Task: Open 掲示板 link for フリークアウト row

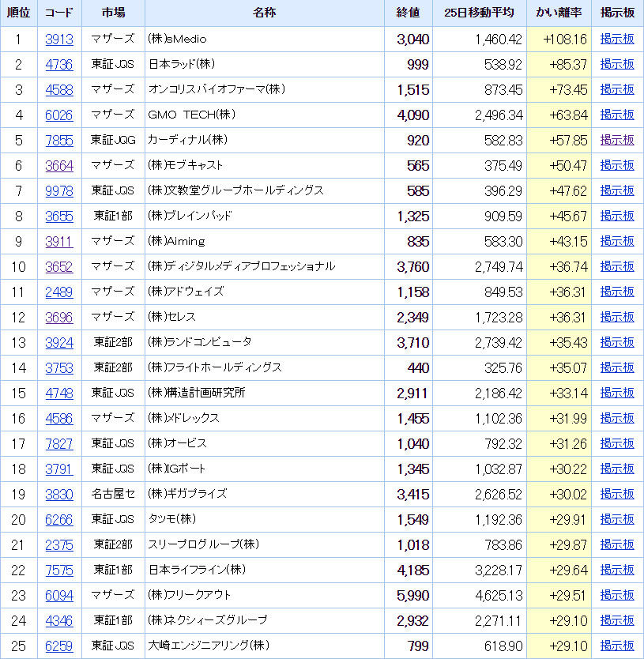Action: click(x=617, y=595)
